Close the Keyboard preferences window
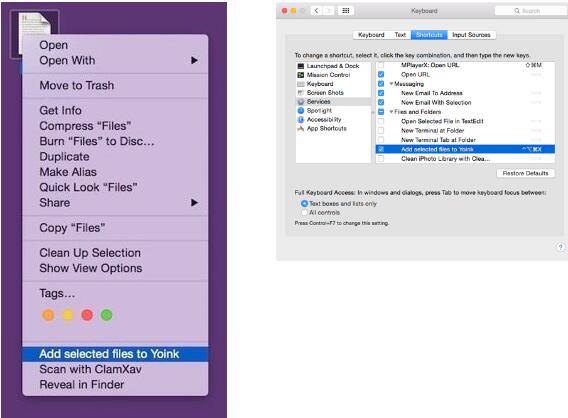 (x=285, y=11)
